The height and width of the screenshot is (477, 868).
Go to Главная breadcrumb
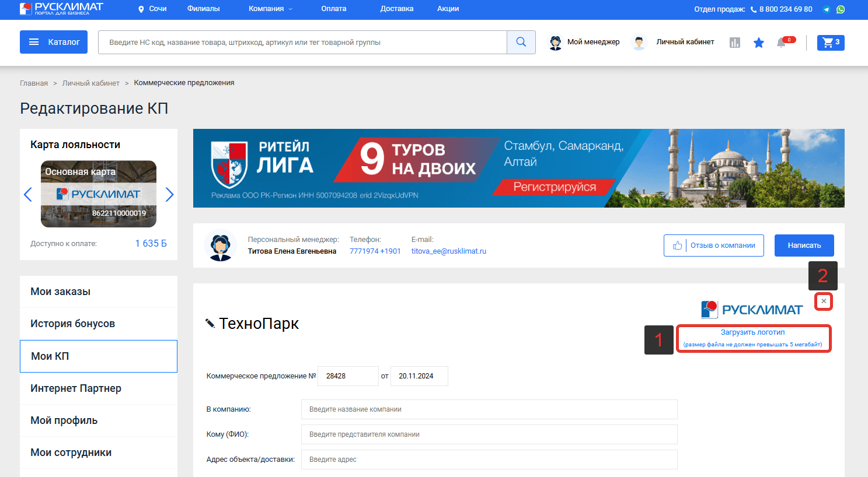point(34,83)
